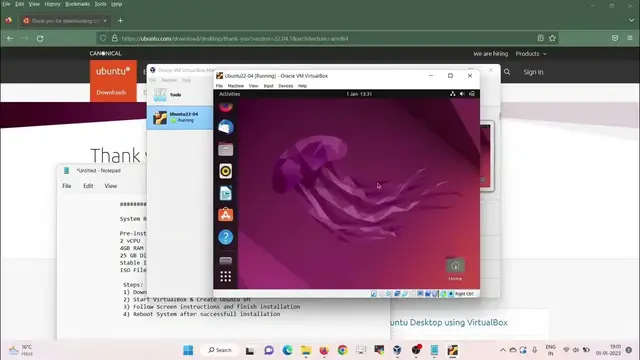The width and height of the screenshot is (640, 360).
Task: Open the Ubuntu Desktop using VirtualBox link
Action: click(x=448, y=322)
